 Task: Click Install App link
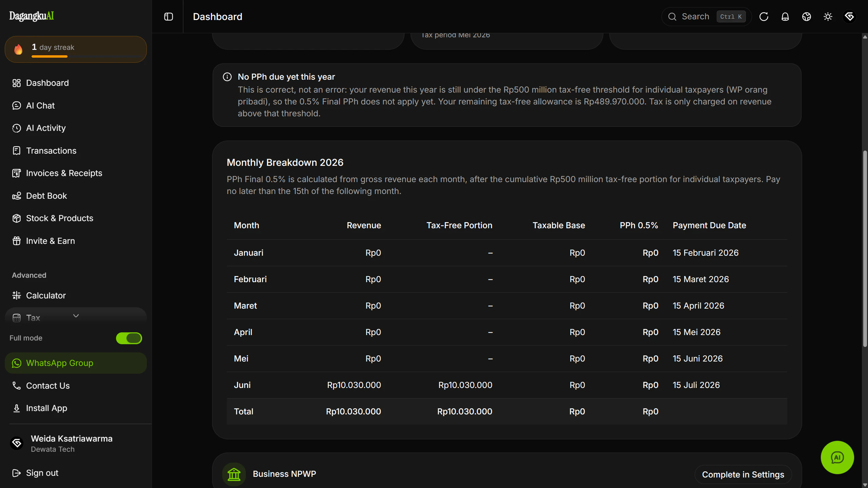[x=76, y=408]
